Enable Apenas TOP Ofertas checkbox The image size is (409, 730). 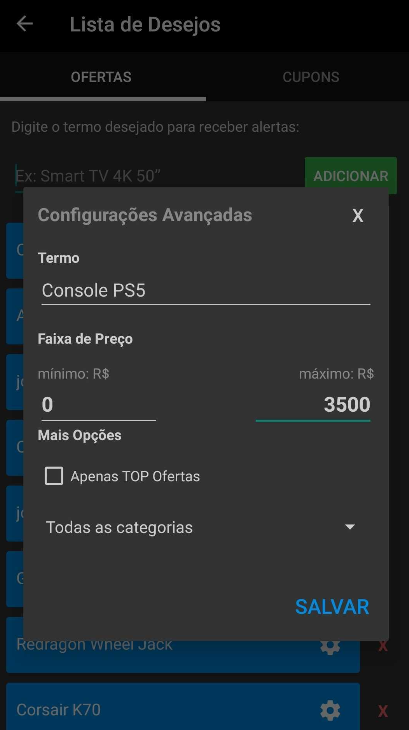pos(54,476)
